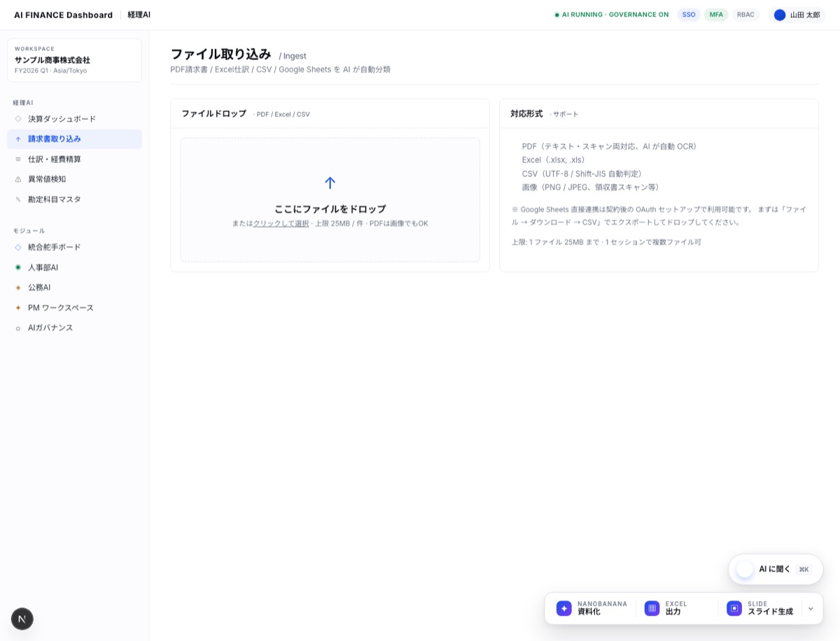Open the サンプル商事株式会社 workspace selector
Image resolution: width=840 pixels, height=641 pixels.
point(74,60)
